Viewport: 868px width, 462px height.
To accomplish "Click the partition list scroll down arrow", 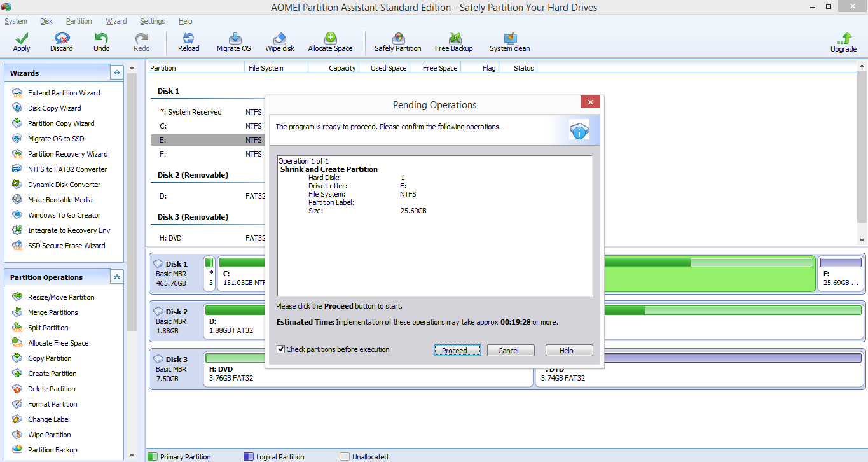I will (862, 240).
